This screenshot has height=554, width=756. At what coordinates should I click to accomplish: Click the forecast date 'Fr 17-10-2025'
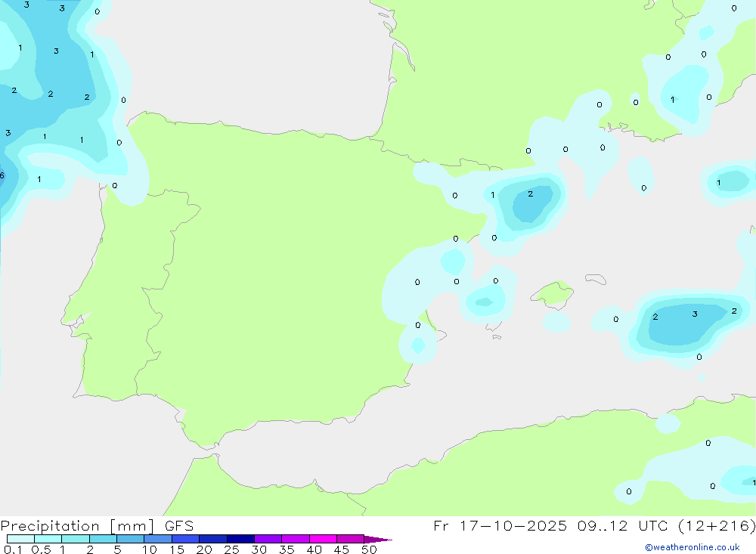(500, 525)
